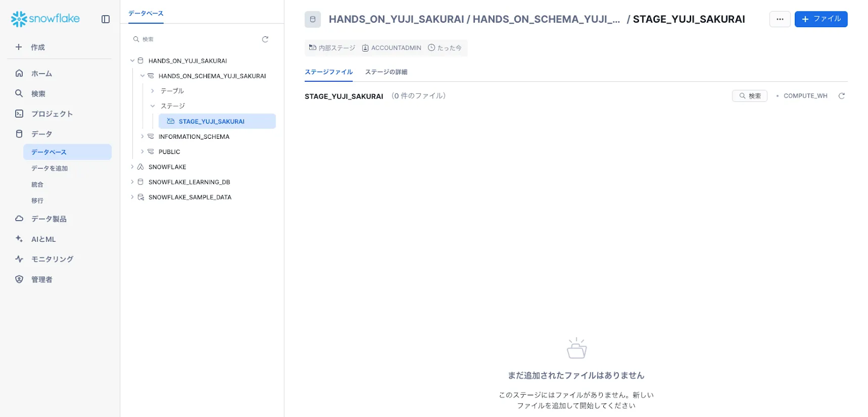Click the activity icon beside モニタリング
The height and width of the screenshot is (417, 868).
point(19,259)
